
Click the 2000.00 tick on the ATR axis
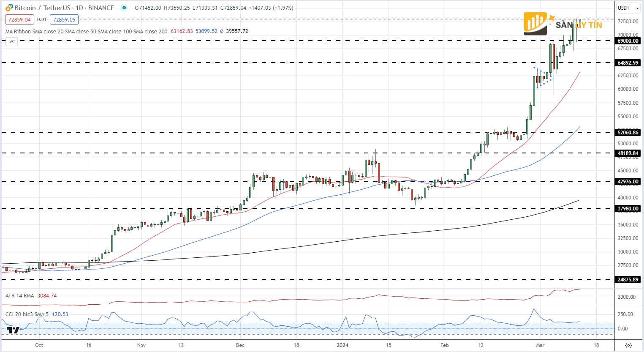point(627,297)
